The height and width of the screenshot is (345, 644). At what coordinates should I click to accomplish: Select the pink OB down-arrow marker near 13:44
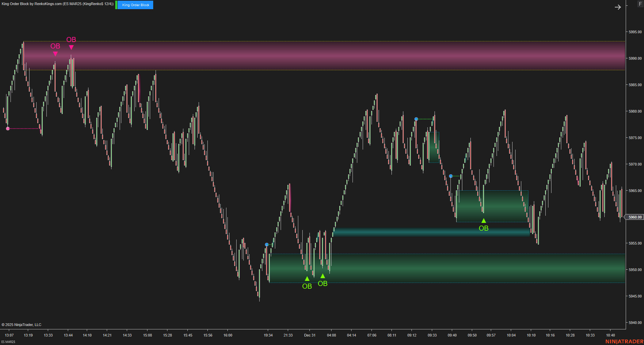tap(71, 47)
